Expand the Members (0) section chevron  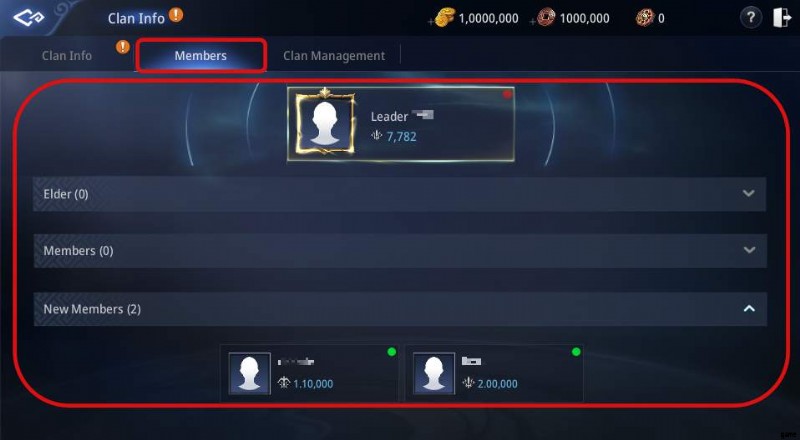tap(749, 250)
